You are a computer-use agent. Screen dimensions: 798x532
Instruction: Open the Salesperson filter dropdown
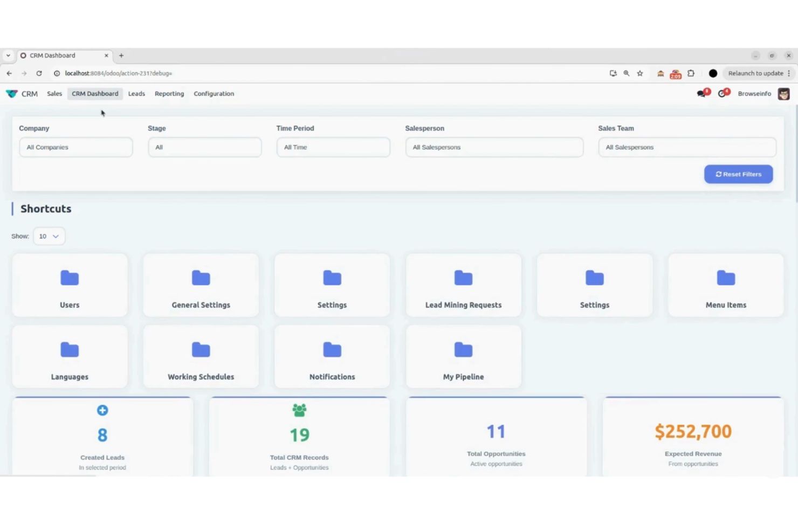[x=494, y=147]
